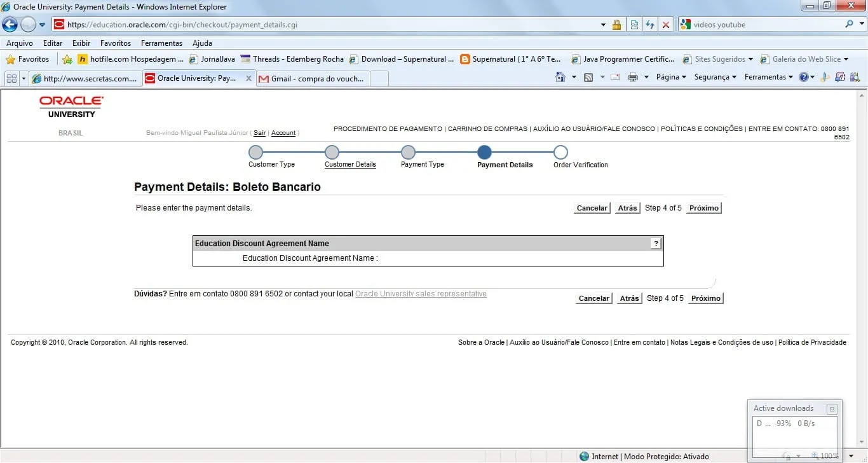Viewport: 868px width, 463px height.
Task: Click the top Cancelar button
Action: pyautogui.click(x=592, y=208)
